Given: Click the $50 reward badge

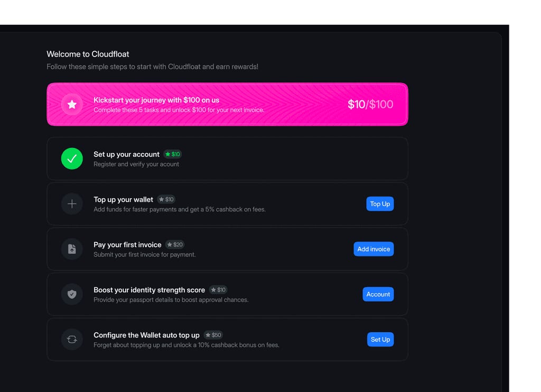Looking at the screenshot, I should point(213,335).
